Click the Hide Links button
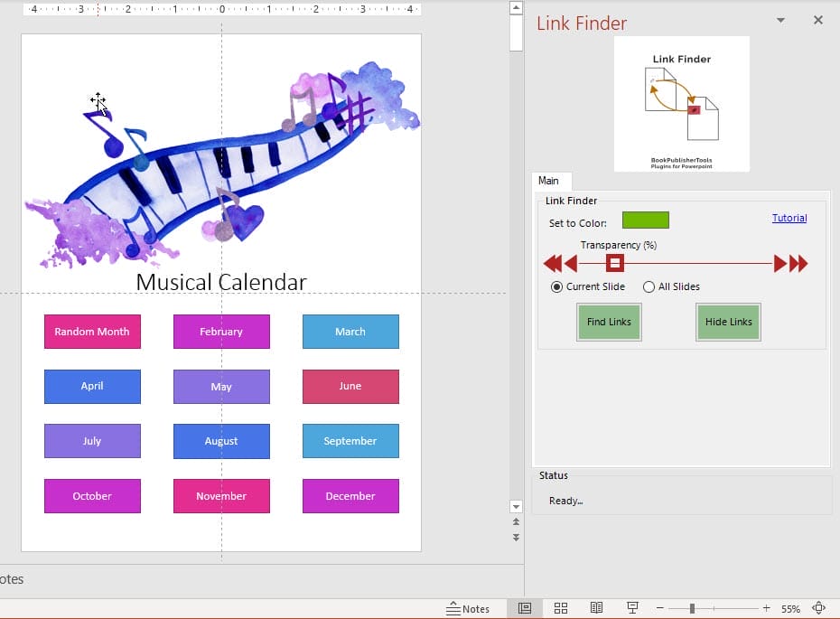Viewport: 840px width, 619px height. point(728,322)
